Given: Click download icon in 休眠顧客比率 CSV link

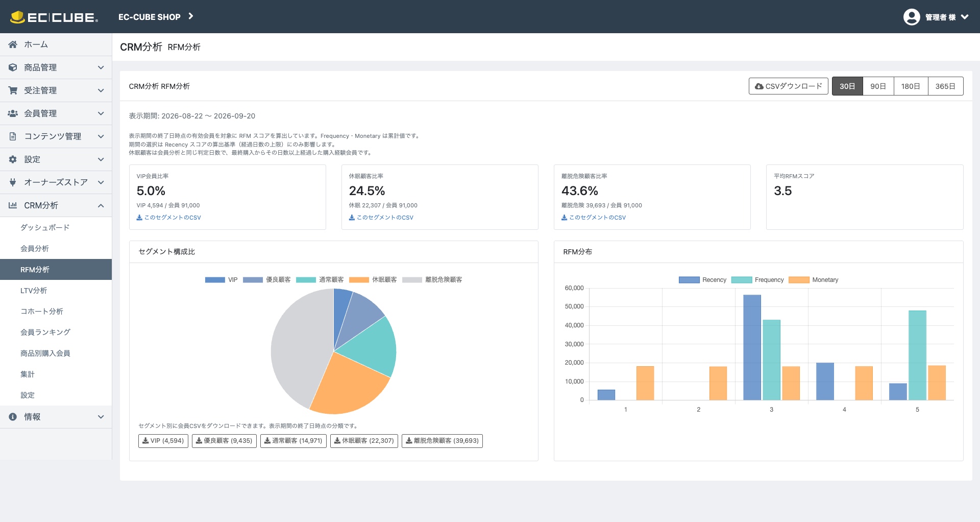Looking at the screenshot, I should coord(352,218).
